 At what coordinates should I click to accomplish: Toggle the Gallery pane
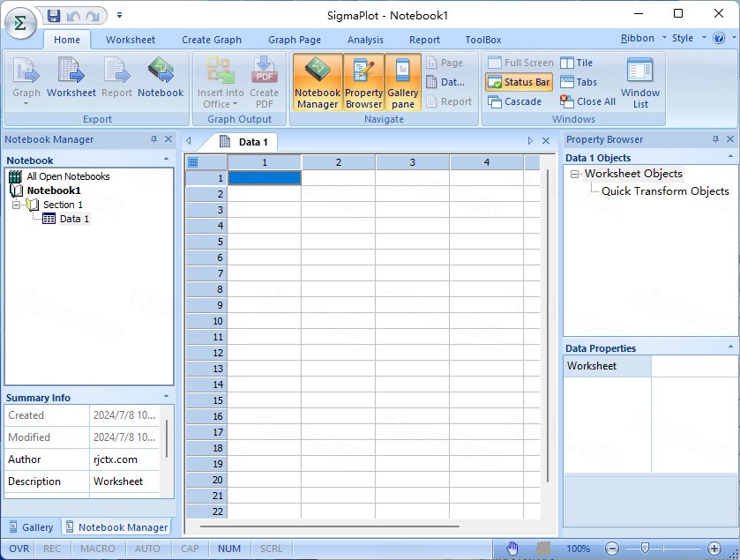[x=402, y=82]
